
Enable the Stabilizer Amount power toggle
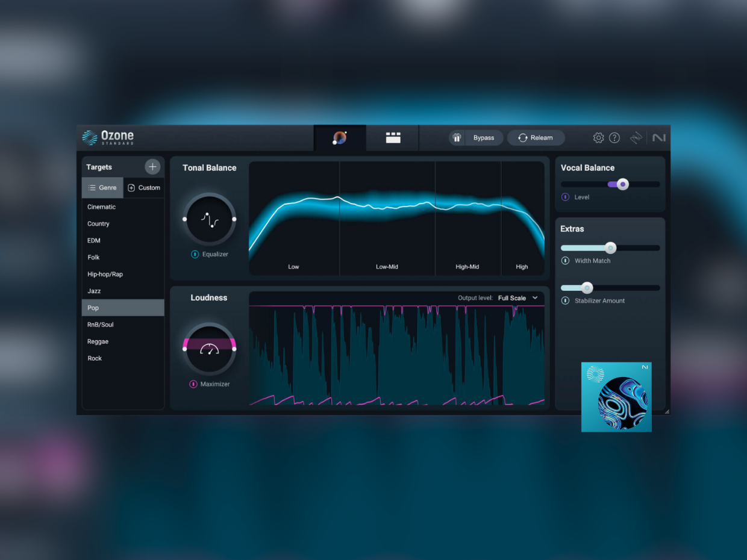click(564, 300)
